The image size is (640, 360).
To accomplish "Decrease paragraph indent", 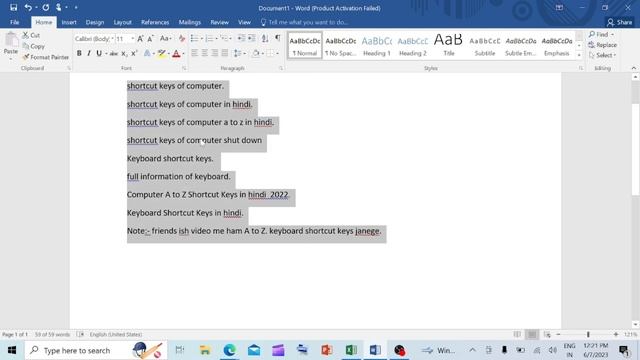I will pyautogui.click(x=241, y=38).
